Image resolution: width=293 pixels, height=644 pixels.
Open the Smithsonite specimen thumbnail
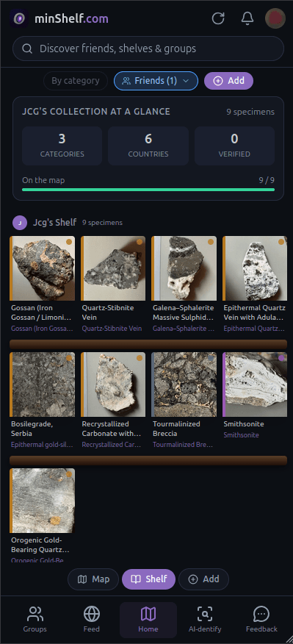[x=254, y=384]
